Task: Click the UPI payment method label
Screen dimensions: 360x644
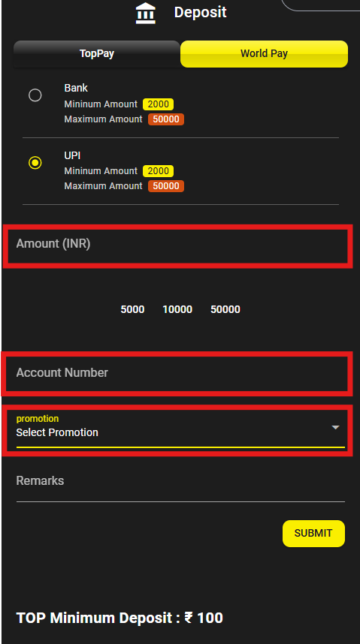Action: point(72,155)
